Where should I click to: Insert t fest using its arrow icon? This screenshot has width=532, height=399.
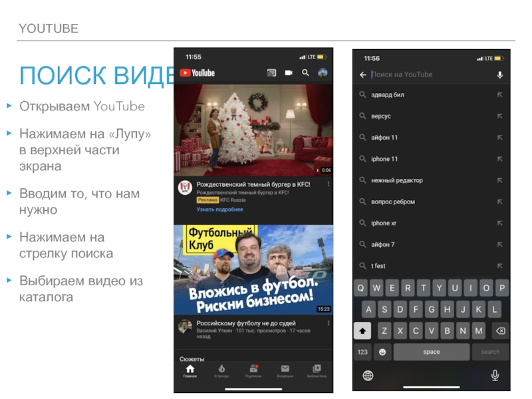pyautogui.click(x=500, y=265)
